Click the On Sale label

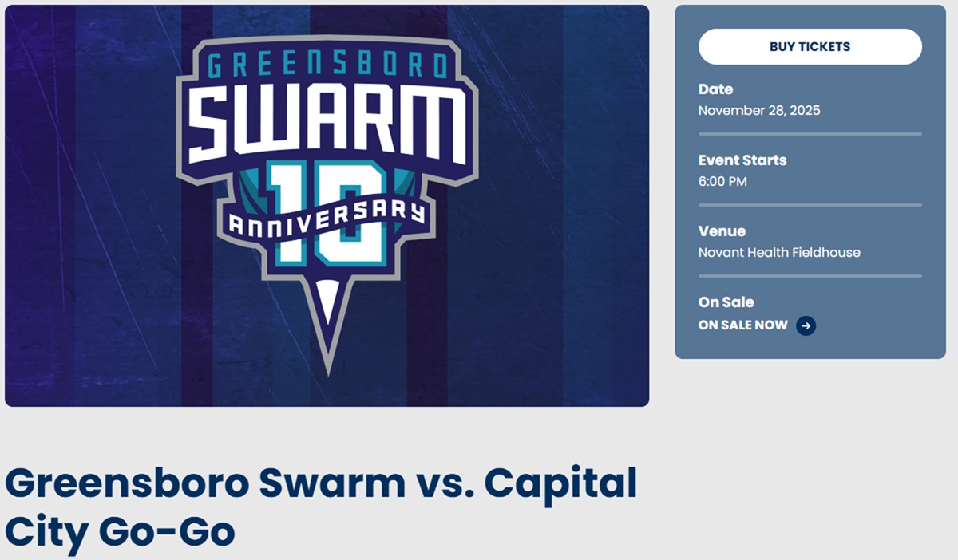click(x=726, y=302)
